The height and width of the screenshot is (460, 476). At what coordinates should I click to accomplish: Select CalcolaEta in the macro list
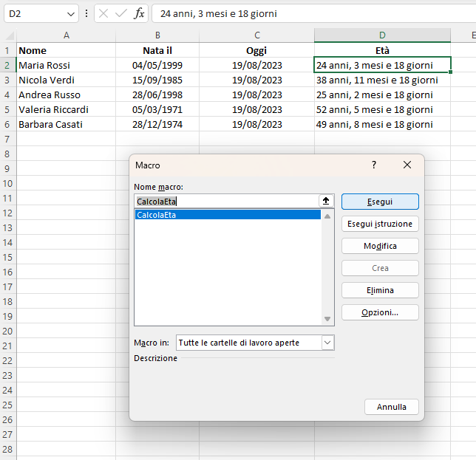(x=228, y=215)
